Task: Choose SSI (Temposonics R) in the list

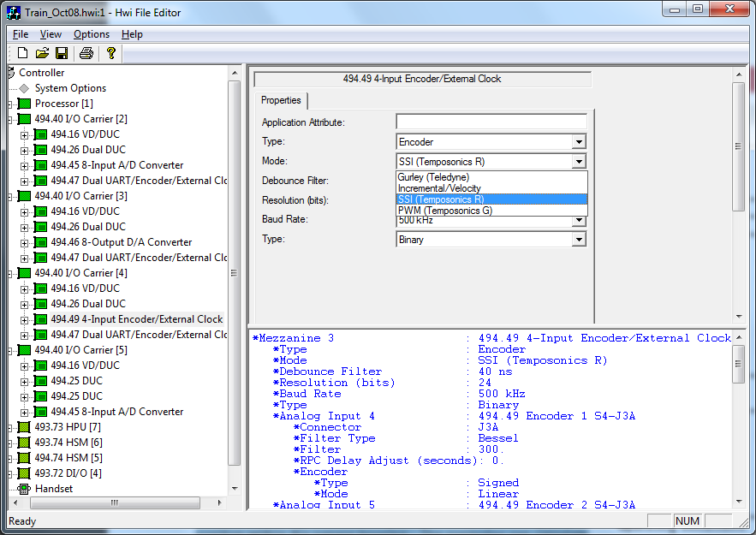Action: pos(491,199)
